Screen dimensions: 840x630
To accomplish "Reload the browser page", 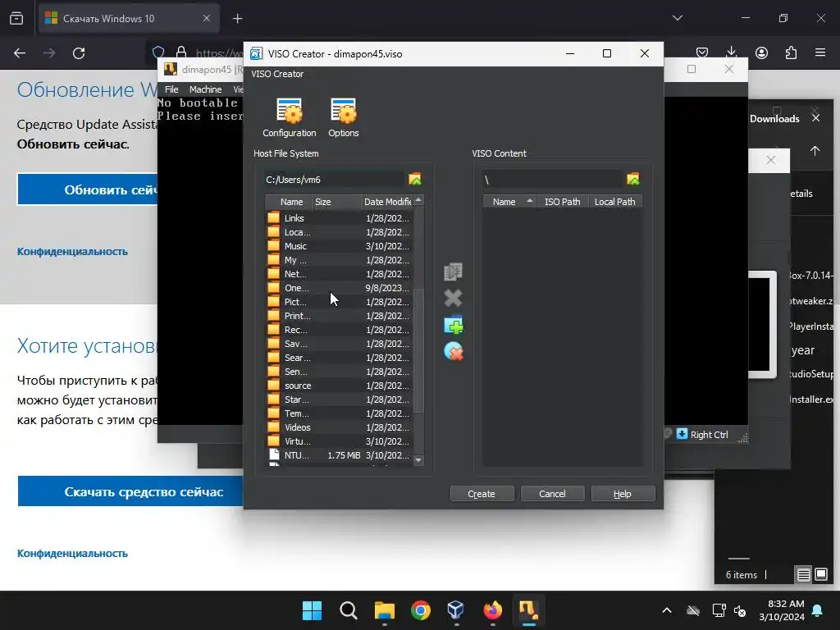I will 79,53.
